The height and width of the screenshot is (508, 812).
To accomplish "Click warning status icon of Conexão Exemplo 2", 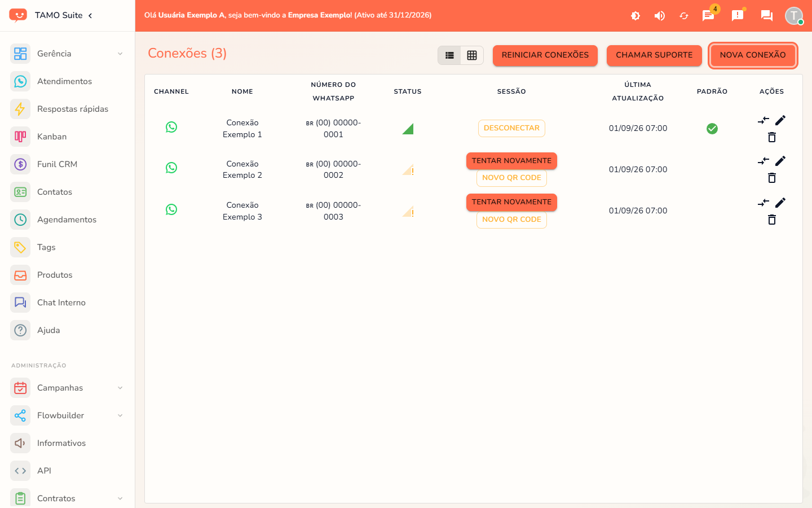I will [x=408, y=169].
